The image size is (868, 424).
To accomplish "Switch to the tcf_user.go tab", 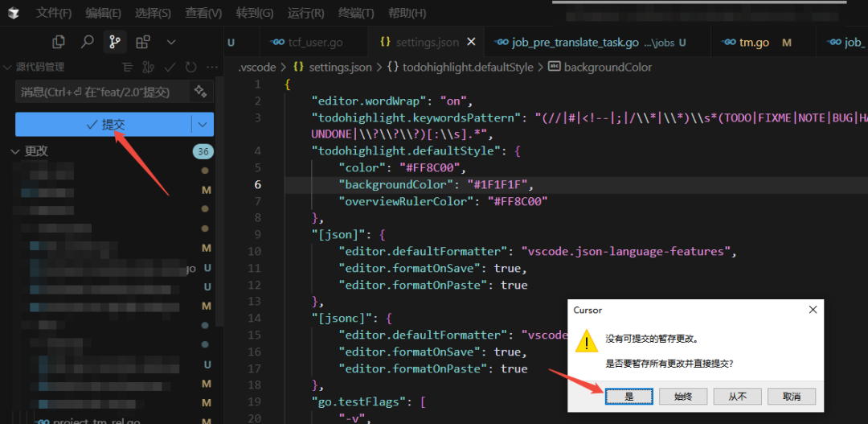I will (306, 42).
